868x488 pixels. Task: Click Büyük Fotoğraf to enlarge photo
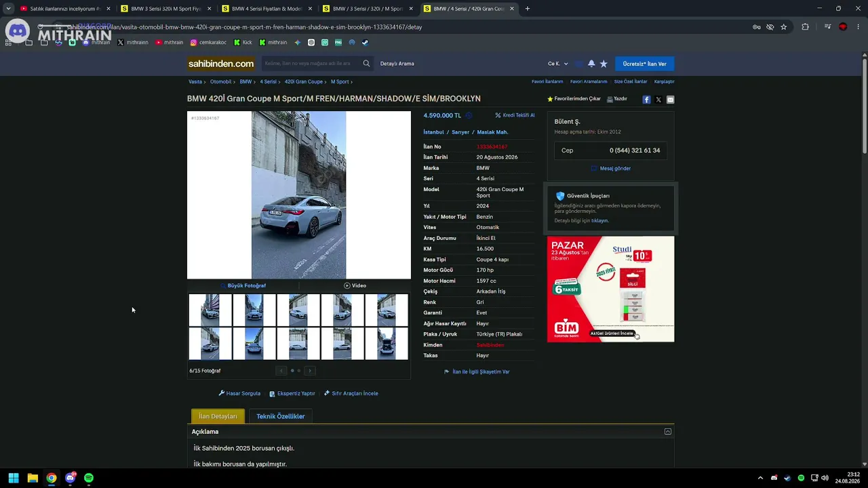tap(243, 285)
